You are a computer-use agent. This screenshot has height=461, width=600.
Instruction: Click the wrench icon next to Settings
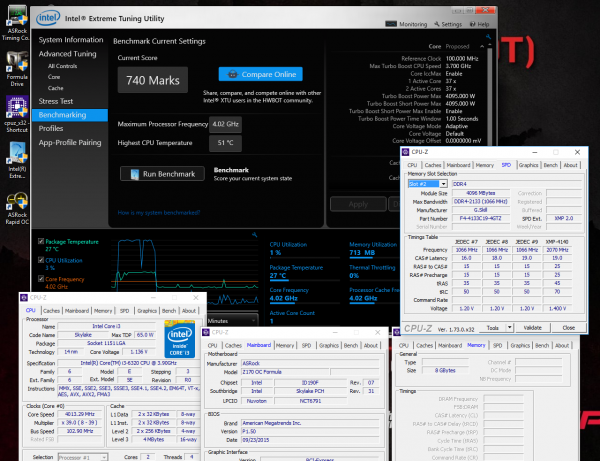tap(437, 24)
